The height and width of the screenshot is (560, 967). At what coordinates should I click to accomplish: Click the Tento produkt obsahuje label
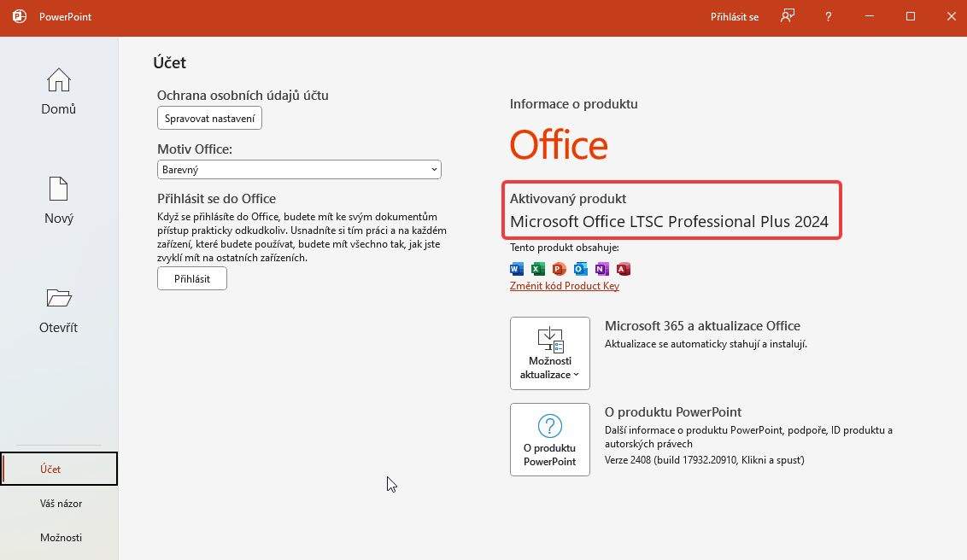pos(565,248)
